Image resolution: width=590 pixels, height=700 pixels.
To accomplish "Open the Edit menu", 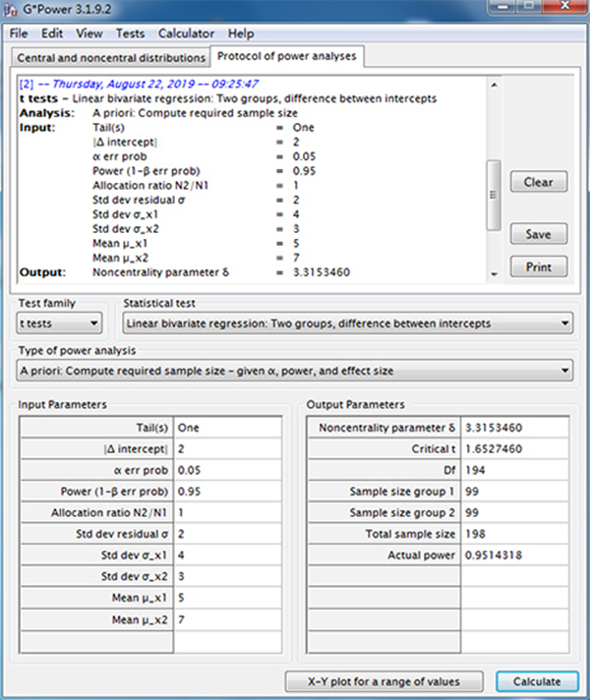I will [x=53, y=33].
